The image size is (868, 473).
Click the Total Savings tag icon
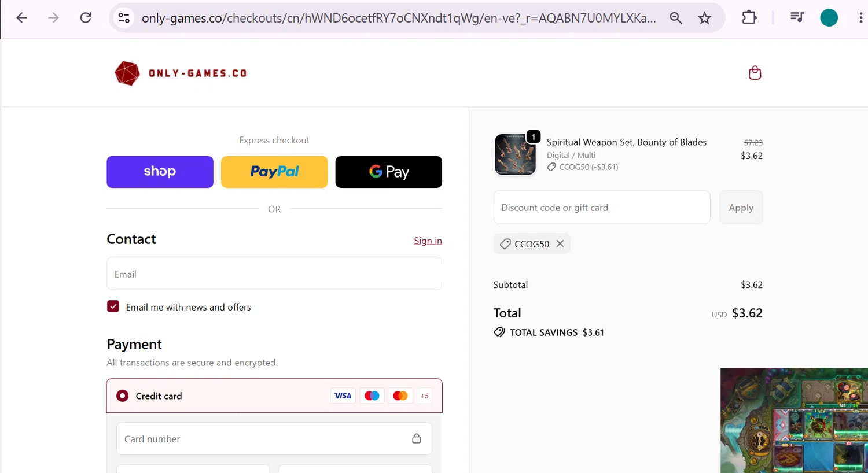coord(499,332)
